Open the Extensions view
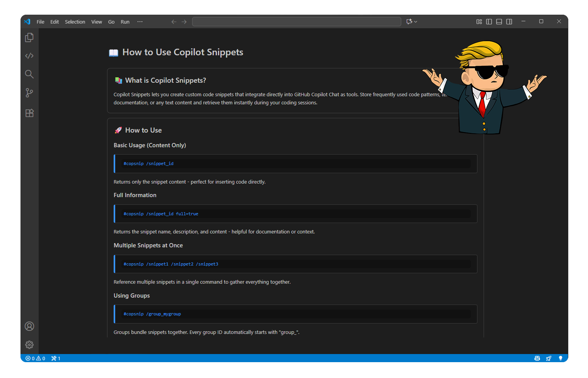This screenshot has height=378, width=588. [x=29, y=112]
